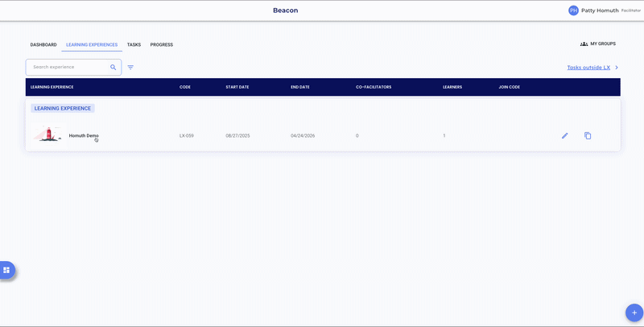Click the My Groups people icon
The image size is (644, 327).
[584, 44]
